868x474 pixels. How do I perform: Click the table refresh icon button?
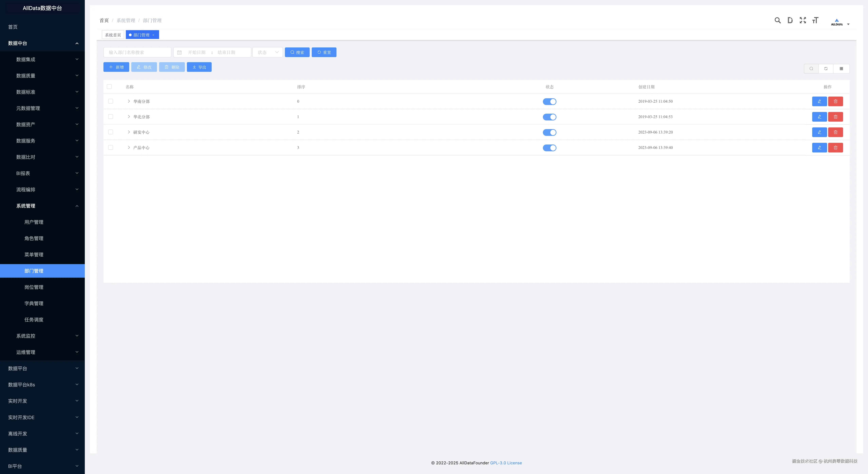pyautogui.click(x=826, y=69)
